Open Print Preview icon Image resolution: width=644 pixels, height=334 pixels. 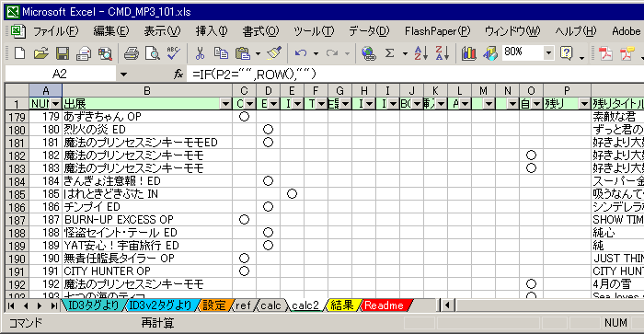coord(153,53)
